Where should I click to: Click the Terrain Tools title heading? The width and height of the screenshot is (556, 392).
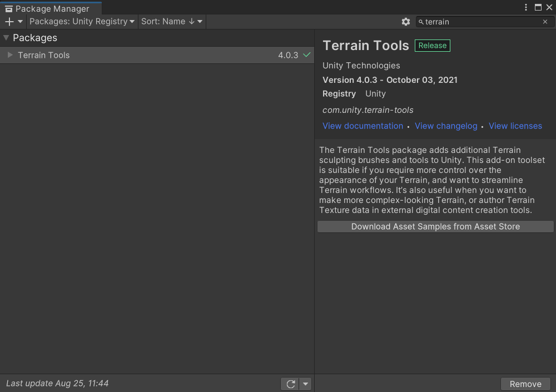[x=366, y=46]
